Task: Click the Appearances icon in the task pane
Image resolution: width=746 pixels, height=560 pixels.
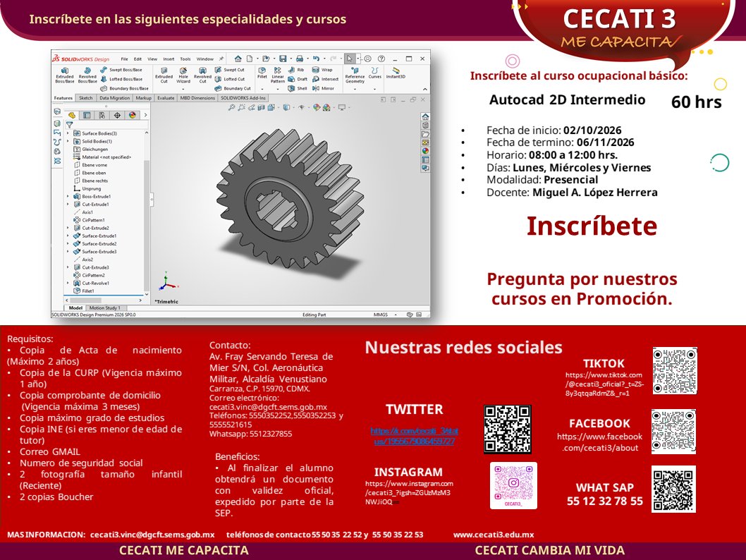Action: tap(425, 151)
